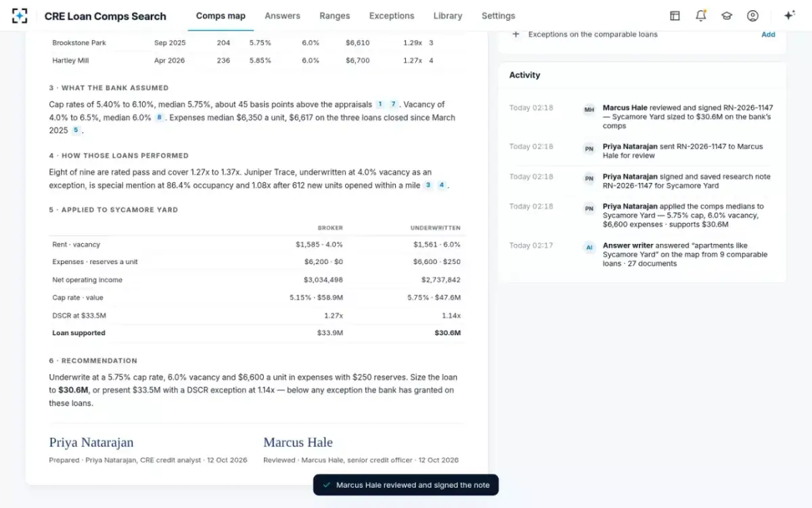The height and width of the screenshot is (508, 812).
Task: Click the 'Marcus Hale reviewed and signed the note' toast
Action: (x=406, y=485)
